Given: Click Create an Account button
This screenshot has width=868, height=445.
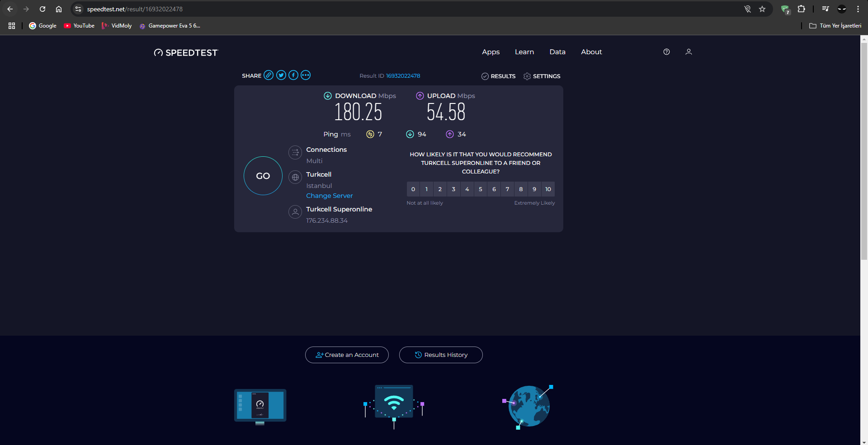Looking at the screenshot, I should tap(347, 355).
